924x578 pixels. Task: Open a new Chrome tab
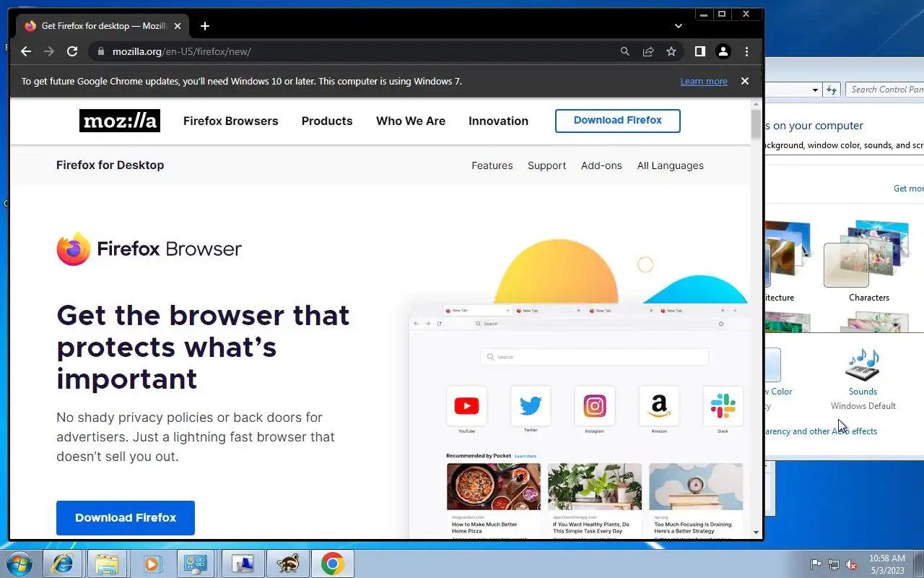click(205, 26)
